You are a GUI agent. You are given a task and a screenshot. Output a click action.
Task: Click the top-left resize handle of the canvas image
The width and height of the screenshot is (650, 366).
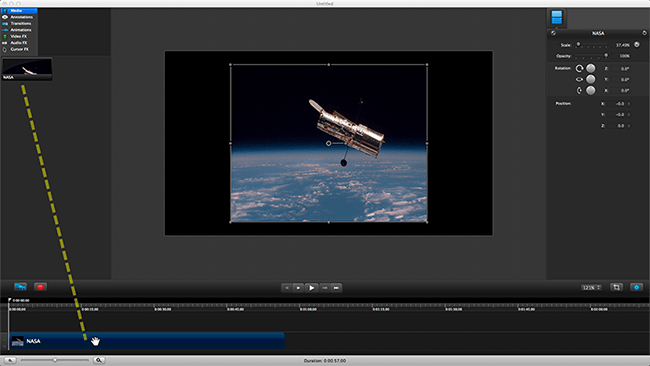pos(230,65)
